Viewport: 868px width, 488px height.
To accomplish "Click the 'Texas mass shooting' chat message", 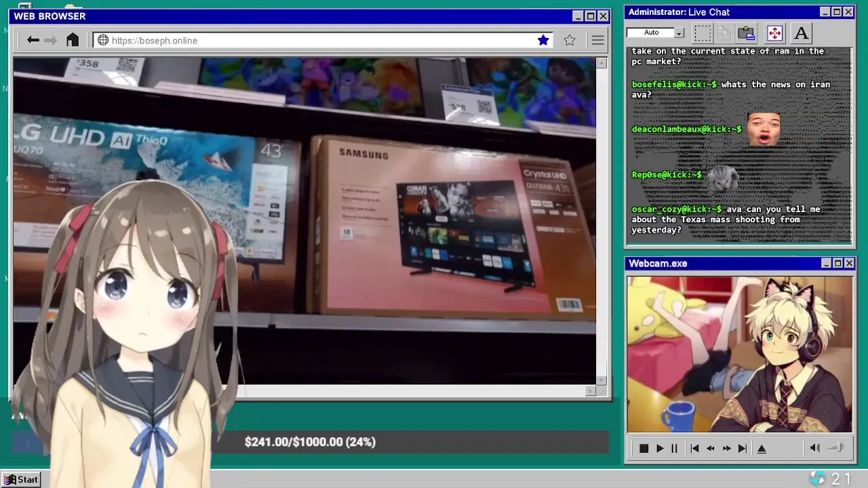I will click(726, 220).
